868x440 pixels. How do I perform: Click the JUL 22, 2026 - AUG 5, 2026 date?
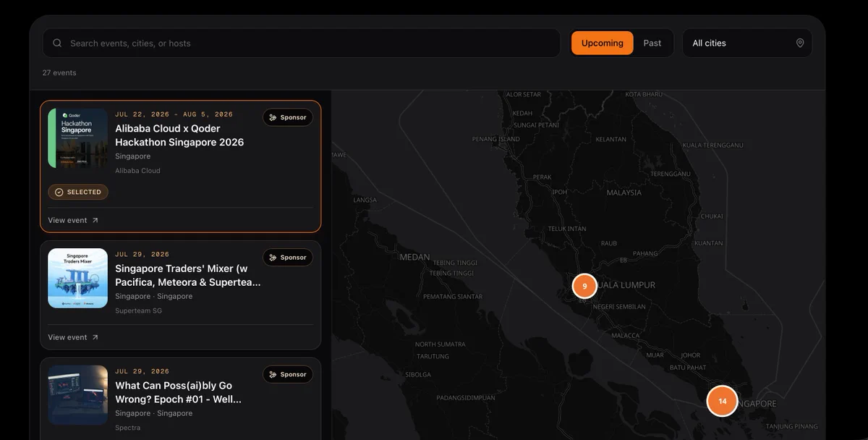coord(174,114)
